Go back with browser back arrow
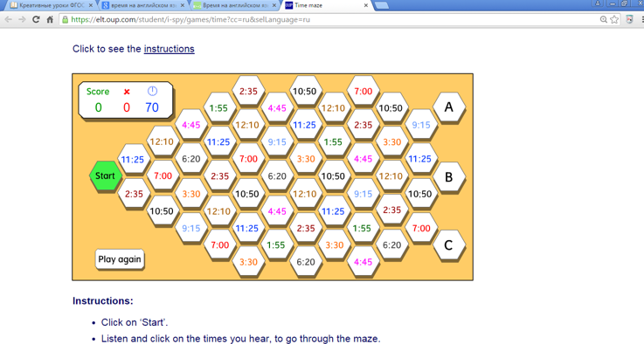The image size is (644, 344). coord(8,19)
